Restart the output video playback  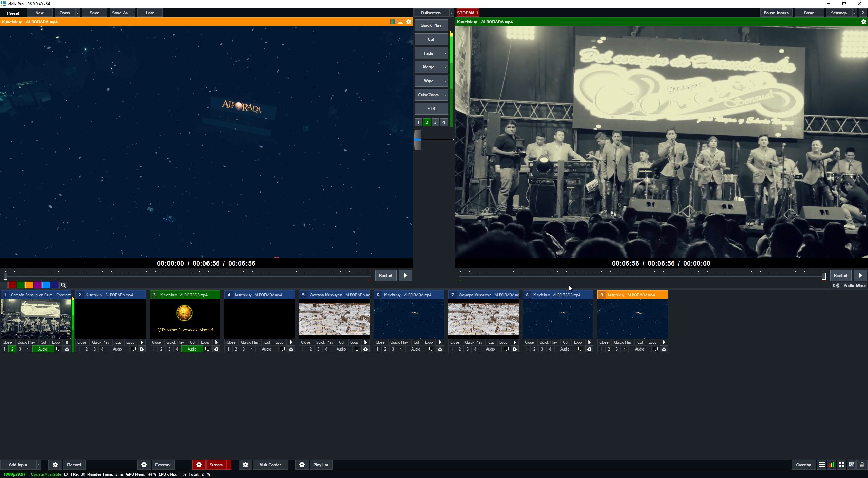click(841, 275)
